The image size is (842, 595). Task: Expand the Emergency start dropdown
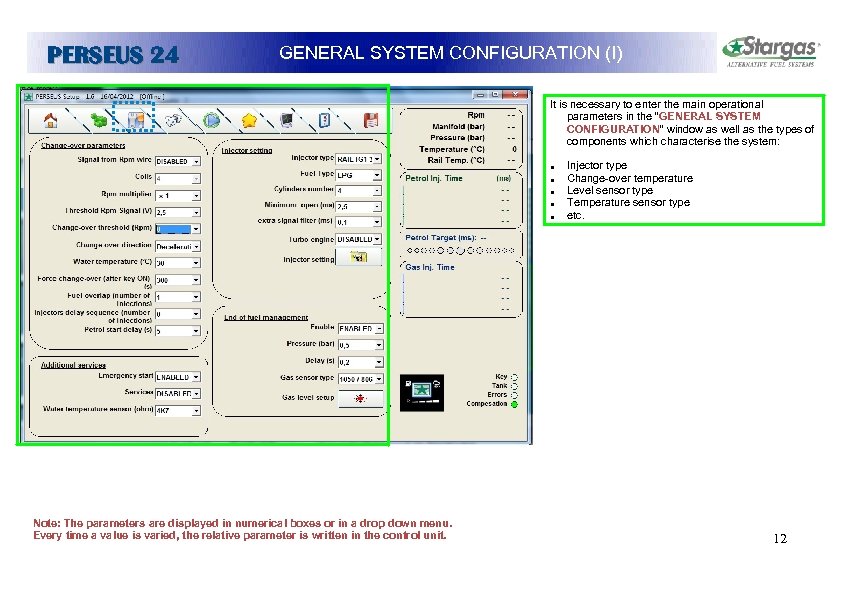coord(196,378)
